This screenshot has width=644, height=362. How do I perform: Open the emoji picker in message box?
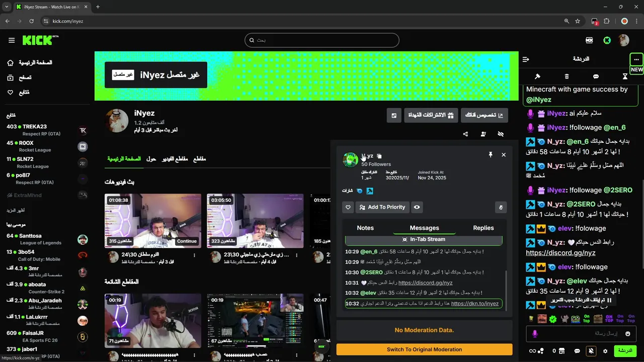pyautogui.click(x=628, y=334)
